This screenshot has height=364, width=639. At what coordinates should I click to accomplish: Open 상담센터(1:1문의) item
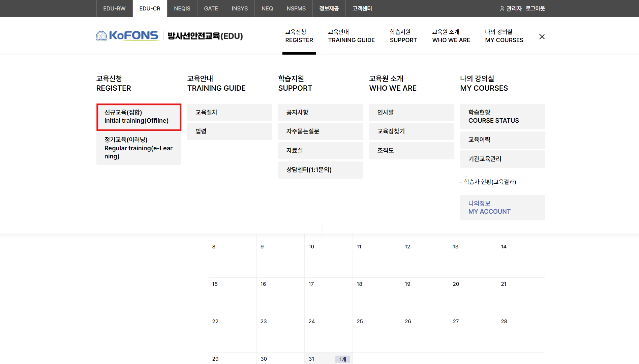point(321,170)
